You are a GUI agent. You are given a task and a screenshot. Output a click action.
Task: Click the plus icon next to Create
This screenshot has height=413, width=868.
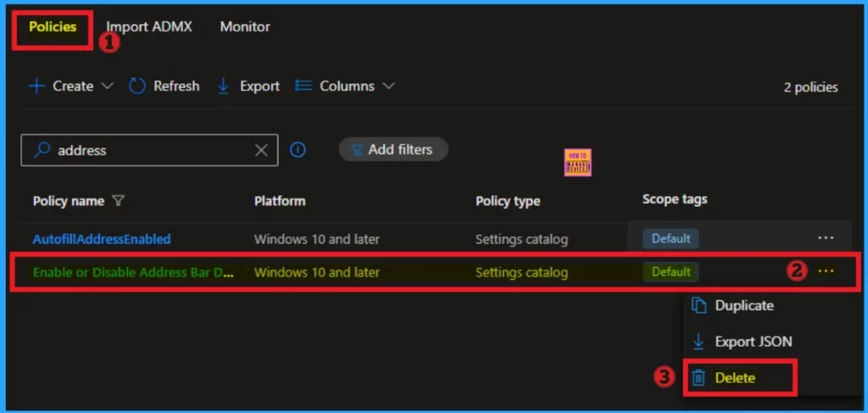(36, 87)
